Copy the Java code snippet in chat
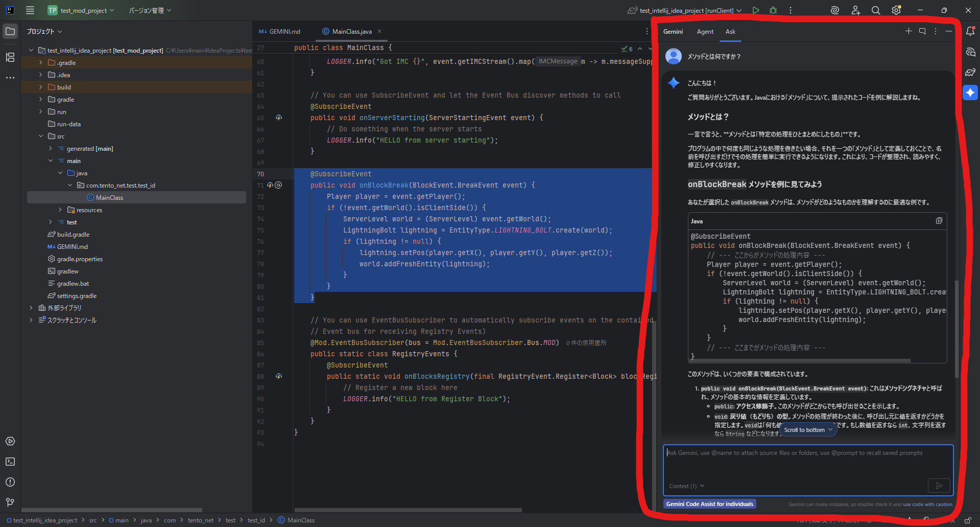Viewport: 980px width, 527px height. point(939,221)
